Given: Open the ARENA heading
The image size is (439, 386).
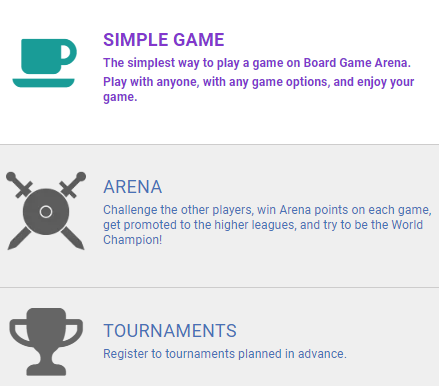Looking at the screenshot, I should point(133,187).
